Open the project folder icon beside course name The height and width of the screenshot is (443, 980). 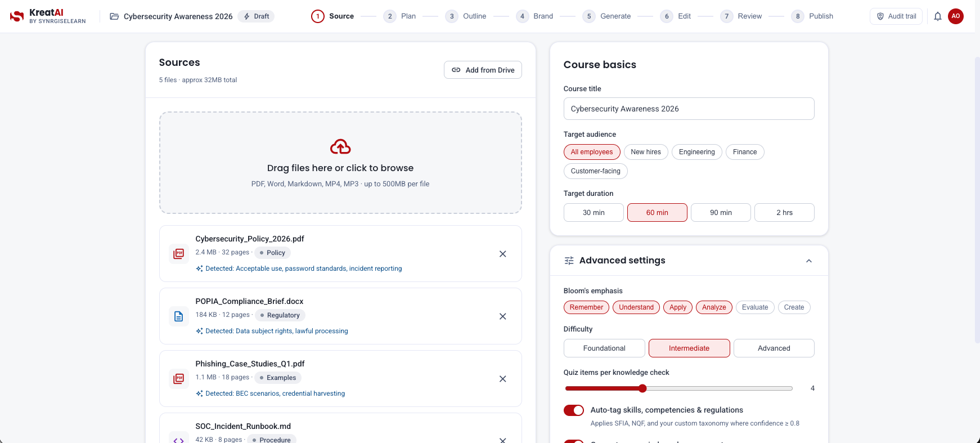[114, 16]
